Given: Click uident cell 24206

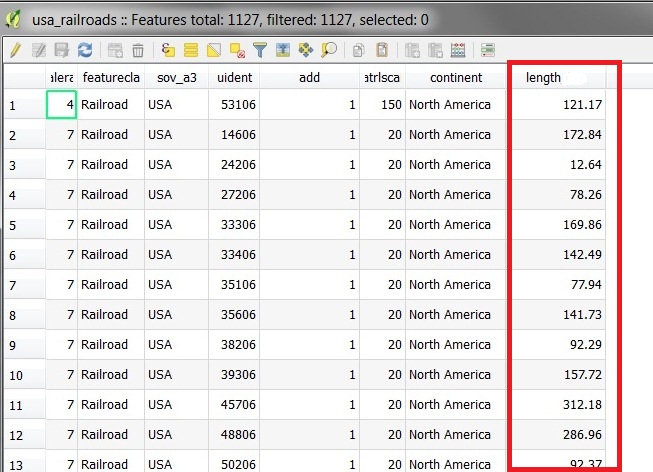Looking at the screenshot, I should pos(234,165).
